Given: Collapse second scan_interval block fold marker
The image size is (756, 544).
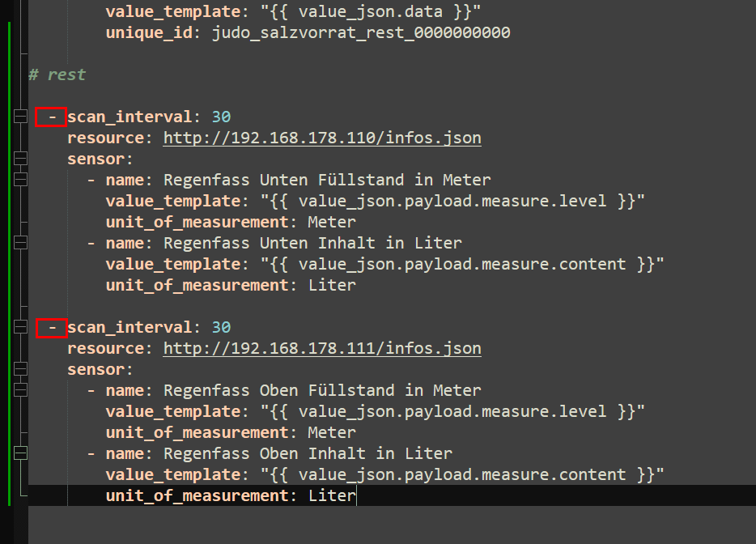Looking at the screenshot, I should click(20, 327).
